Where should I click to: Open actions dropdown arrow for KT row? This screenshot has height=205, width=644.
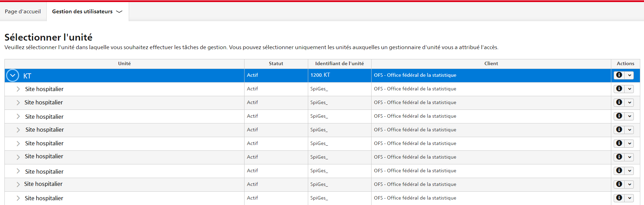click(x=629, y=75)
